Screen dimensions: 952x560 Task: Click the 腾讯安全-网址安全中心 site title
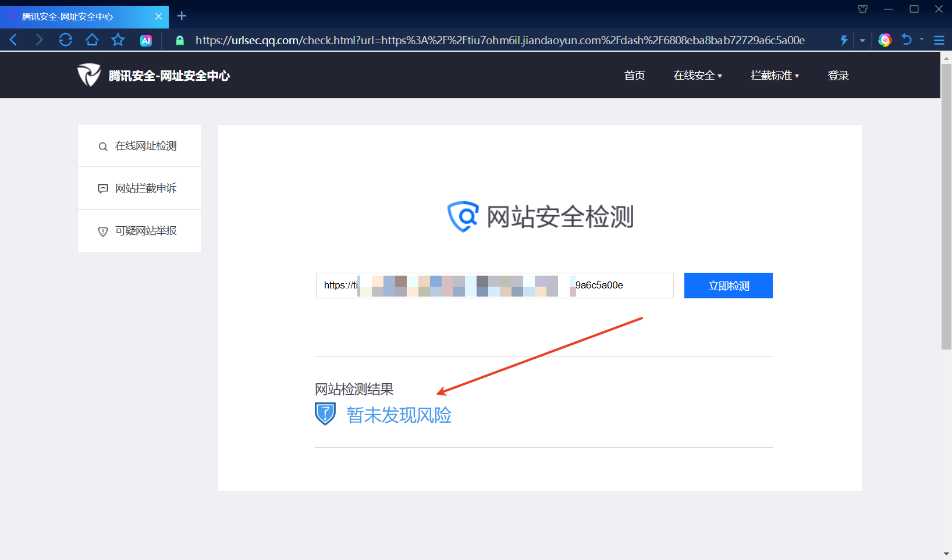pyautogui.click(x=169, y=76)
